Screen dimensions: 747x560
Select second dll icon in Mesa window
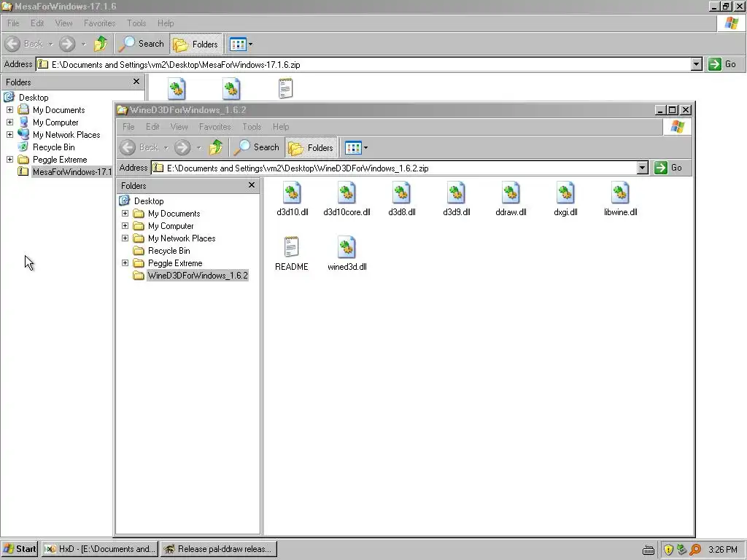click(x=231, y=88)
